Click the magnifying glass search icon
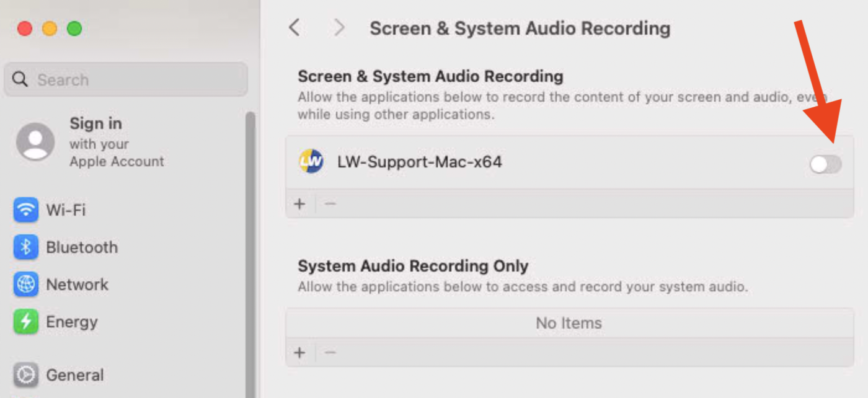 coord(20,80)
